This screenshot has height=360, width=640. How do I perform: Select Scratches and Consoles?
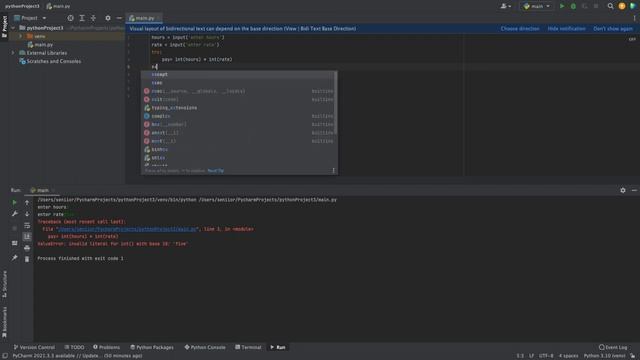click(53, 61)
